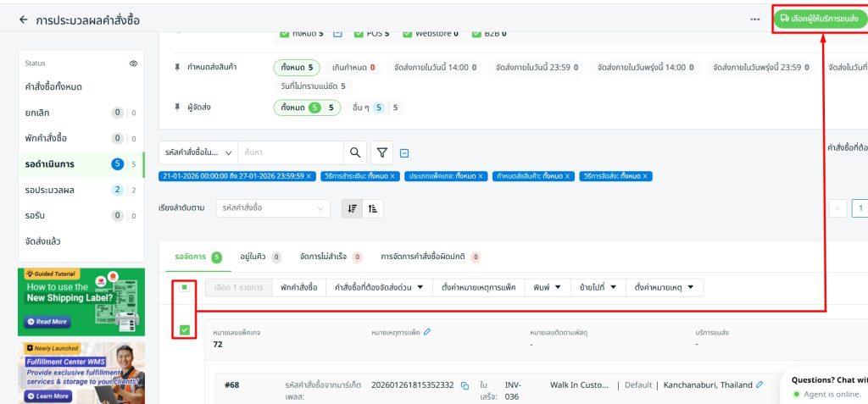Image resolution: width=868 pixels, height=404 pixels.
Task: Toggle the select-all checkbox above the package list
Action: [184, 287]
